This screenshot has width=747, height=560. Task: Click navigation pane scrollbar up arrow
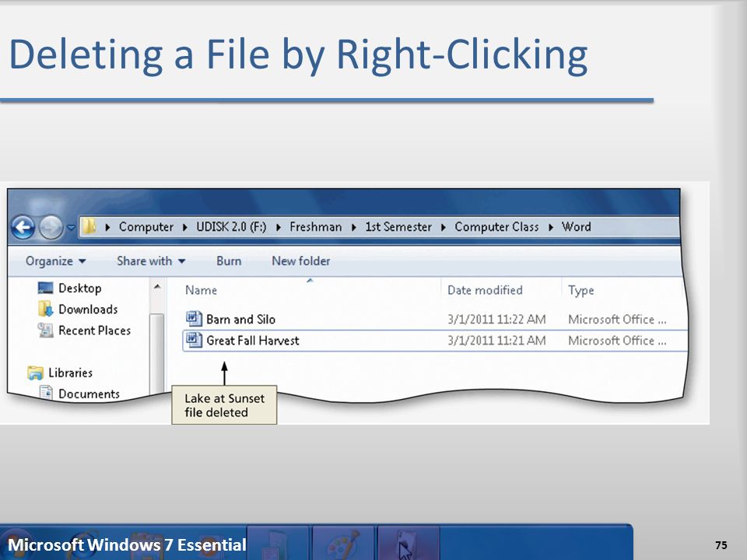tap(157, 287)
